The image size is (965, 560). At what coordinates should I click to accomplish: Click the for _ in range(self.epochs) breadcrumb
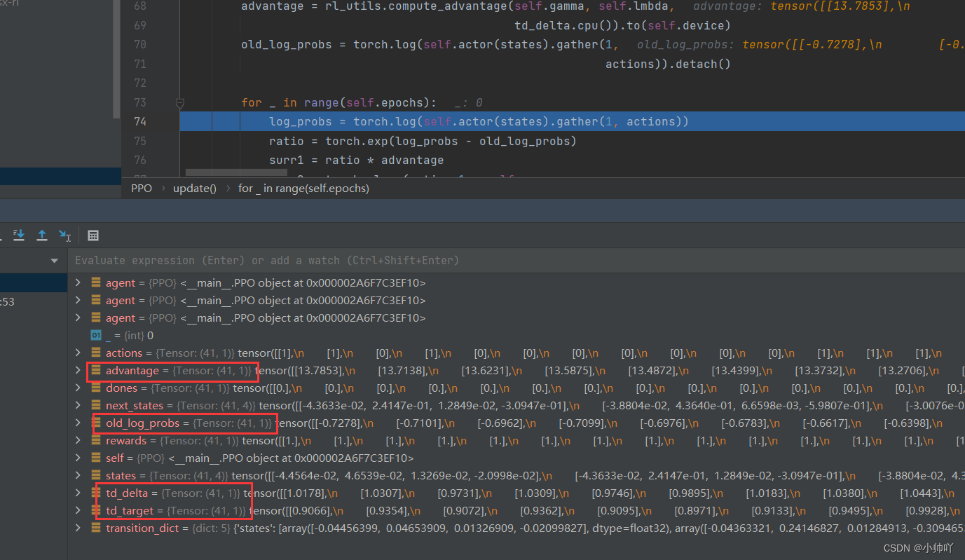point(303,188)
